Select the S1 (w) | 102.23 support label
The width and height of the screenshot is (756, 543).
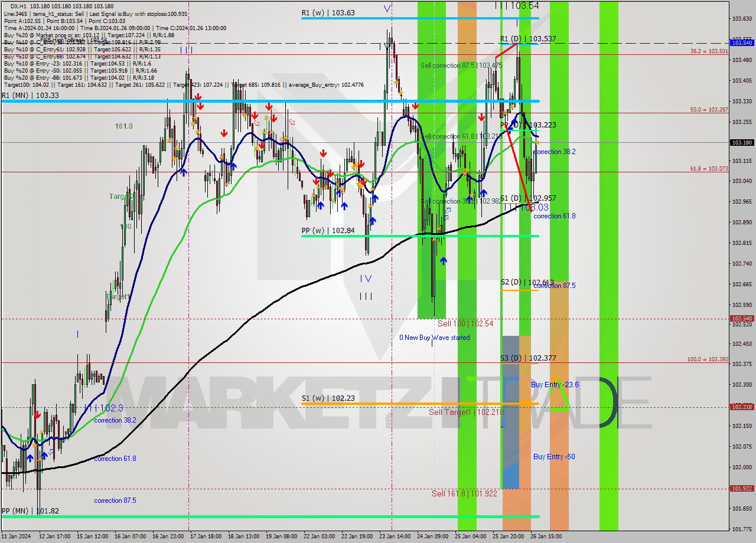(x=328, y=398)
